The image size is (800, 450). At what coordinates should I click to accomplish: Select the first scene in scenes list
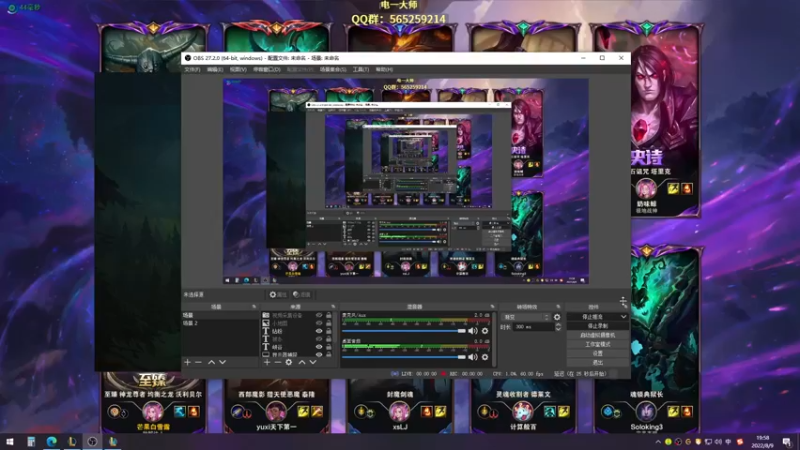coord(220,315)
